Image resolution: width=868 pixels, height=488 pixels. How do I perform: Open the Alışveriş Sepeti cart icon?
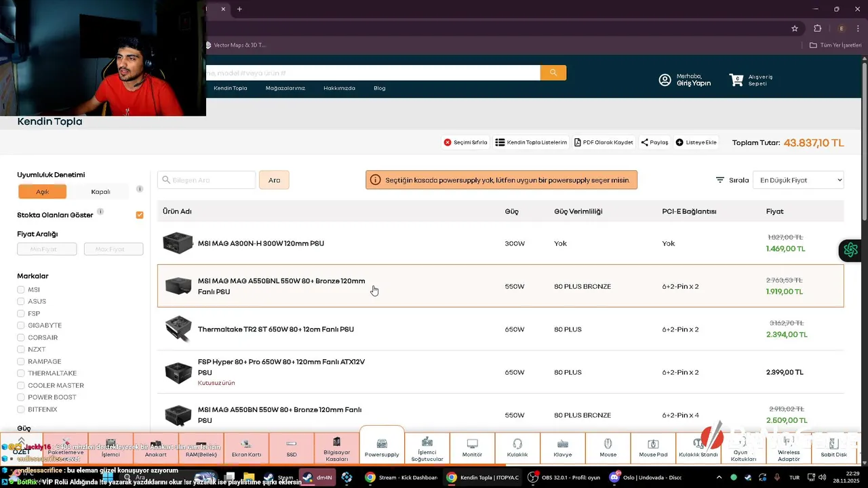tap(736, 80)
